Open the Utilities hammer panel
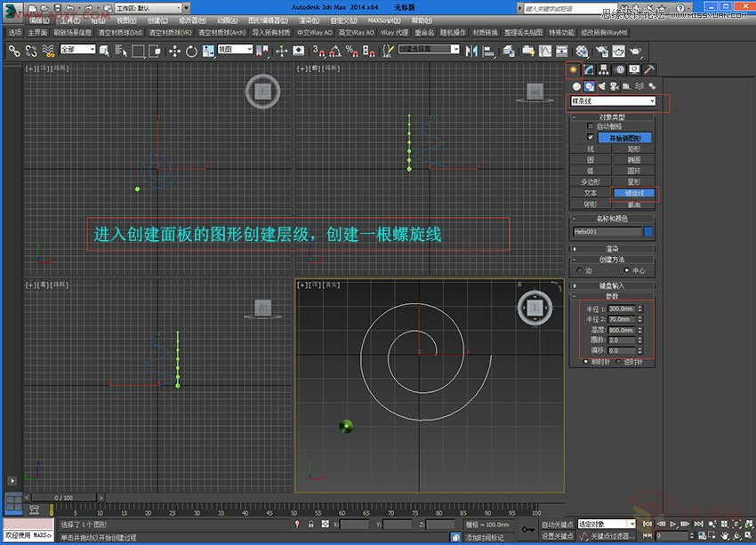756x545 pixels. click(x=649, y=69)
